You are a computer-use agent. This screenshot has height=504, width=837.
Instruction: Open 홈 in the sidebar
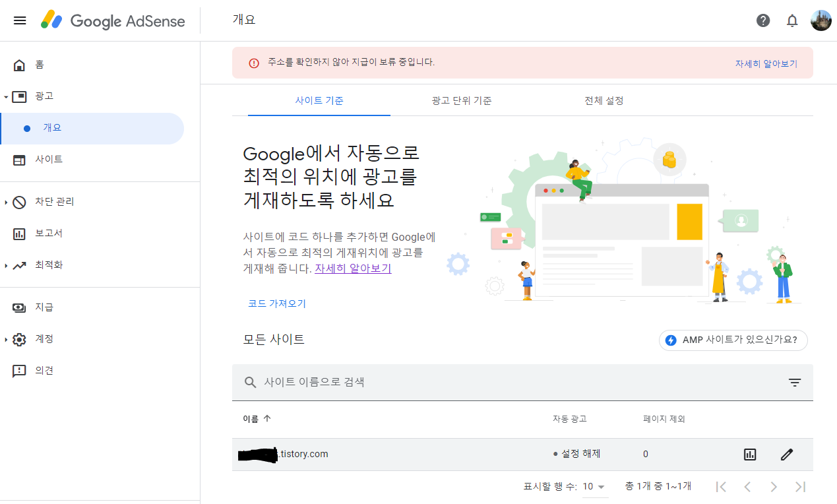point(40,65)
